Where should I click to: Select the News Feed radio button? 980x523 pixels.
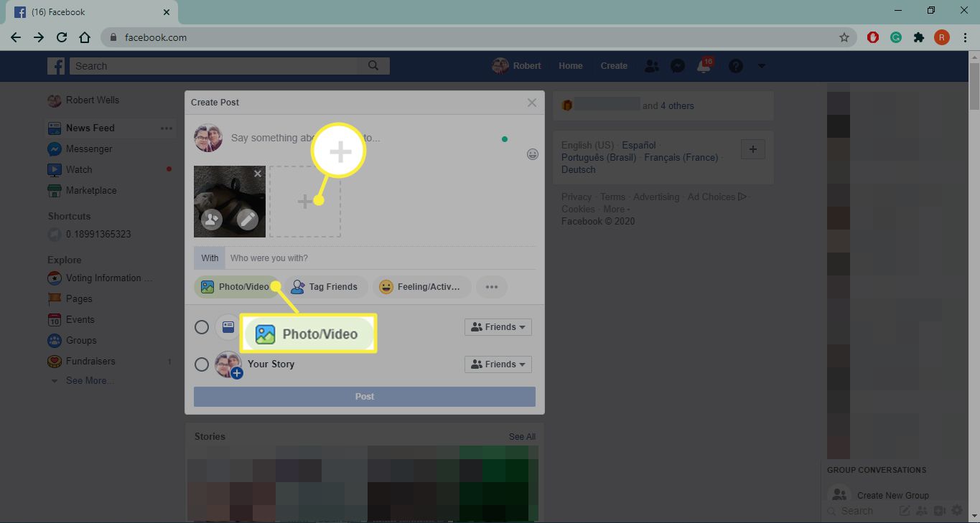tap(202, 327)
